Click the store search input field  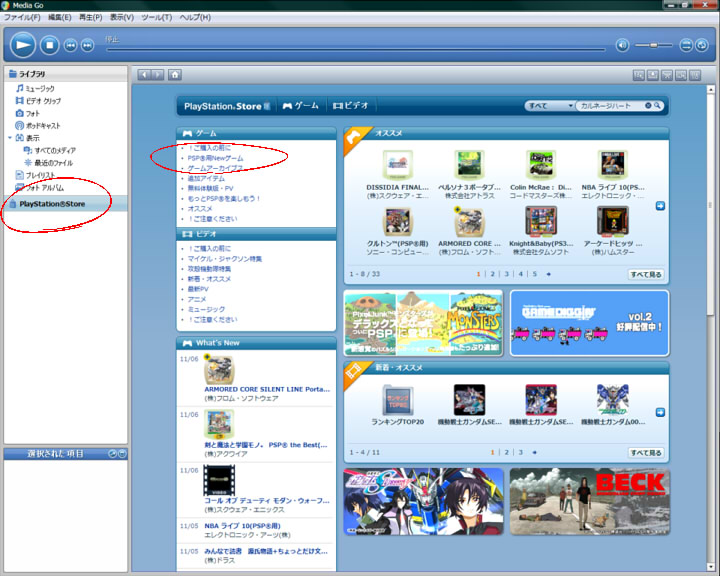(610, 106)
